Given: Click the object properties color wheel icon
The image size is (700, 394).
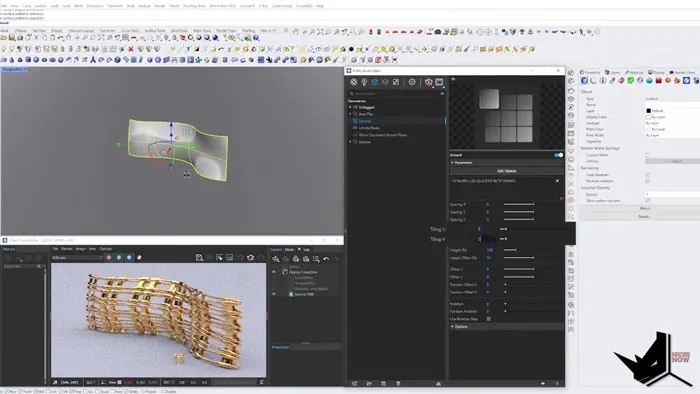Looking at the screenshot, I should (x=584, y=81).
